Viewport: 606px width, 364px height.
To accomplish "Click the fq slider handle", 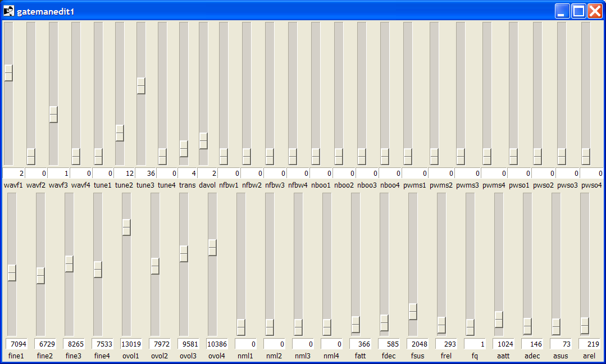I will [470, 327].
